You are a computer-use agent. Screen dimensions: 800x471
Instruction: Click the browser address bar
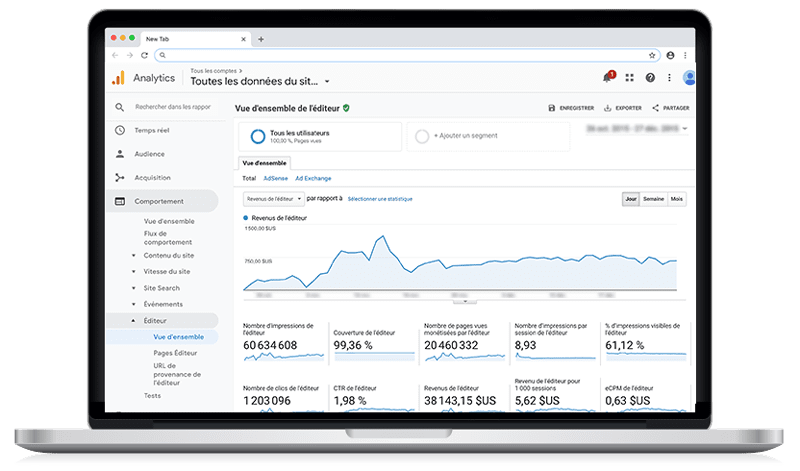coord(407,55)
